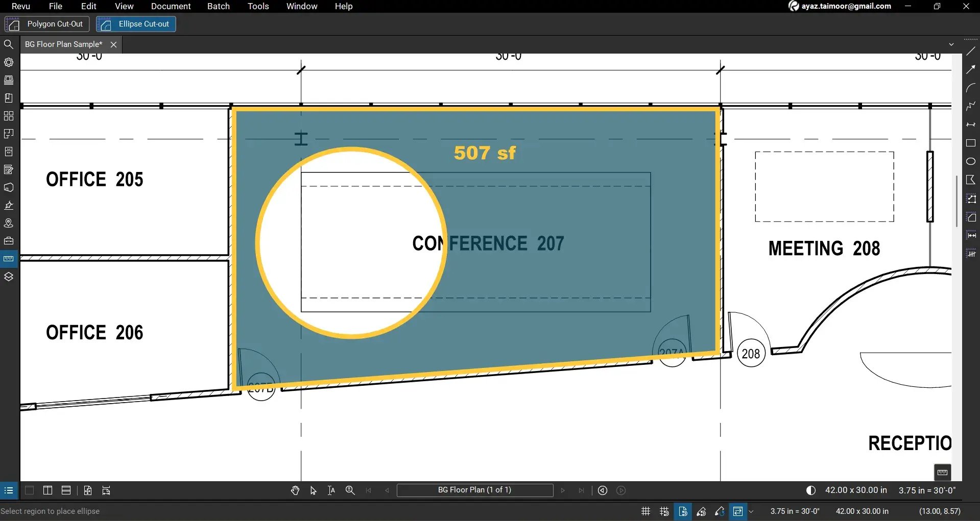Toggle reuse markup tool
The height and width of the screenshot is (521, 980).
720,511
